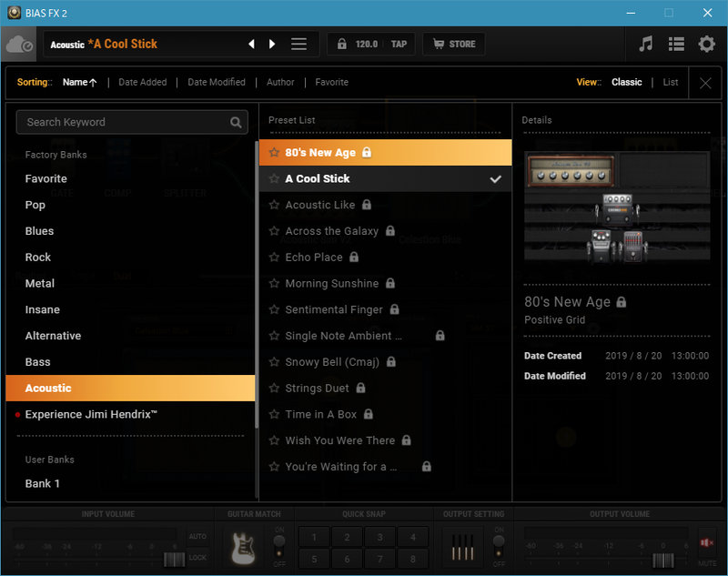Click the lock icon beside Snowy Bell (Cmaj)
728x576 pixels.
pos(391,361)
